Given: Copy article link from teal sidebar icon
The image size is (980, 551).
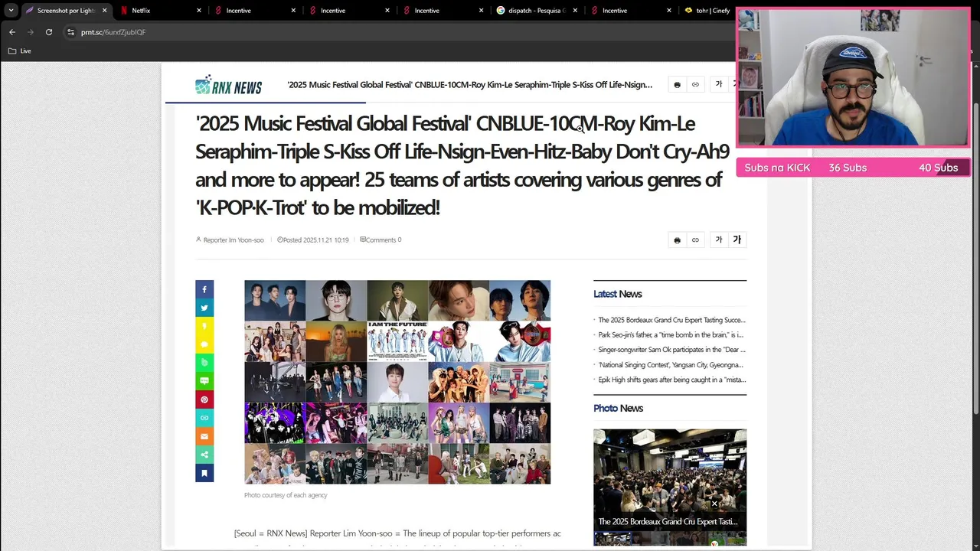Looking at the screenshot, I should point(204,418).
